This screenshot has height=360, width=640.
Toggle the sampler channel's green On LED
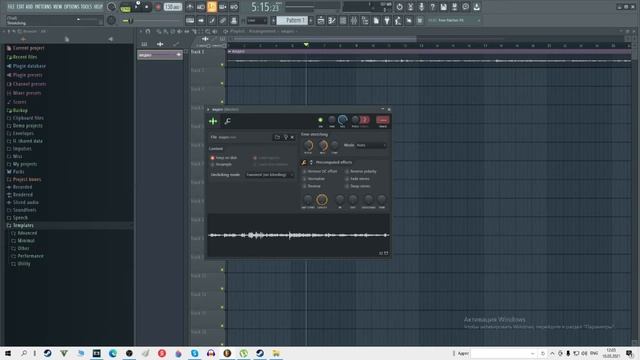tap(320, 120)
